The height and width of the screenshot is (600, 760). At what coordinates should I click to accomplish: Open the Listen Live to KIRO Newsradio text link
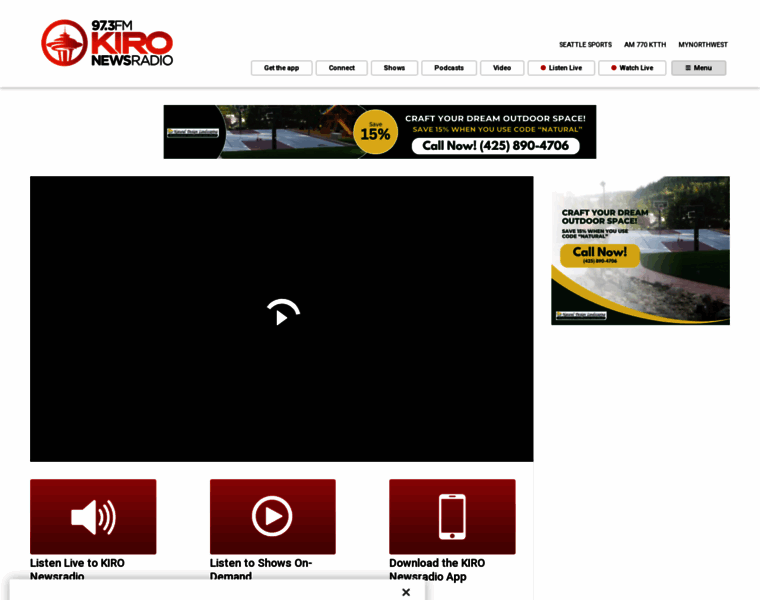[x=77, y=569]
